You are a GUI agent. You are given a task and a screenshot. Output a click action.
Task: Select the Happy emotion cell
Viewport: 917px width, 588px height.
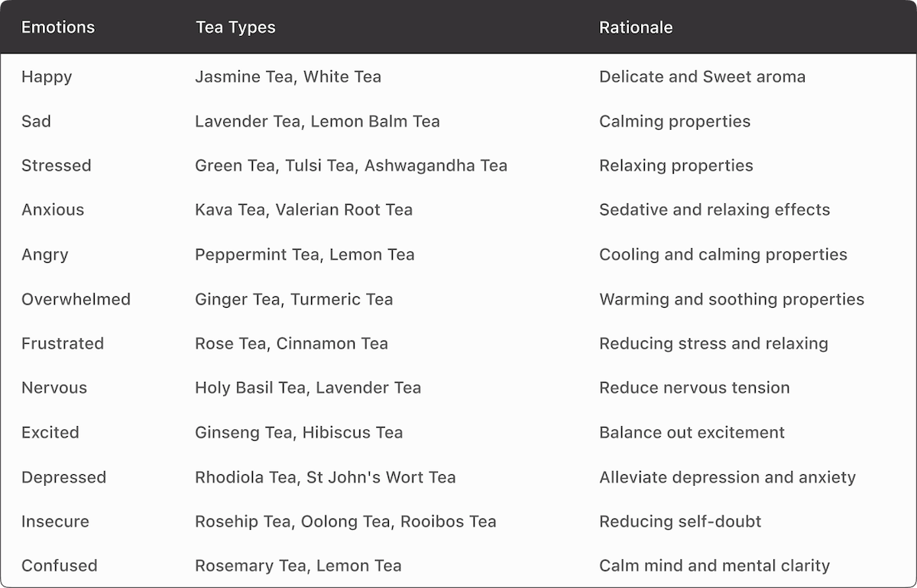pos(47,76)
